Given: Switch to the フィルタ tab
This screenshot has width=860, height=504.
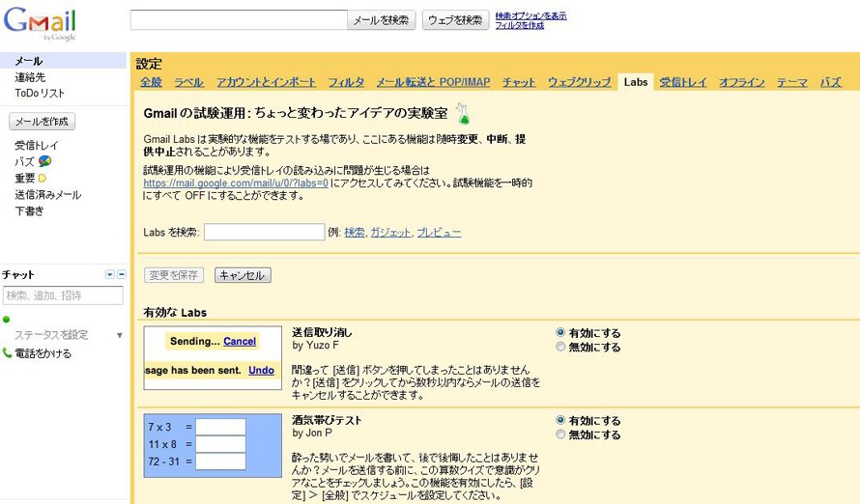Looking at the screenshot, I should [x=346, y=82].
